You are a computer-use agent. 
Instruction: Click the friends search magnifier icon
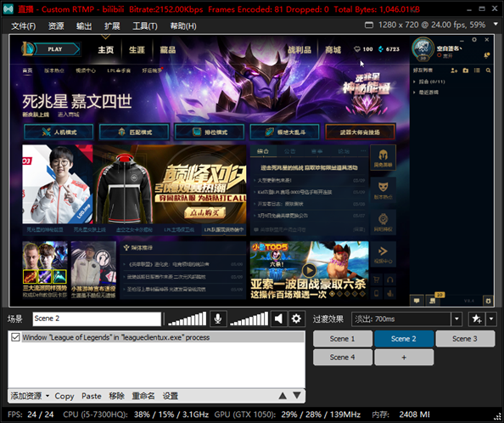tap(488, 70)
